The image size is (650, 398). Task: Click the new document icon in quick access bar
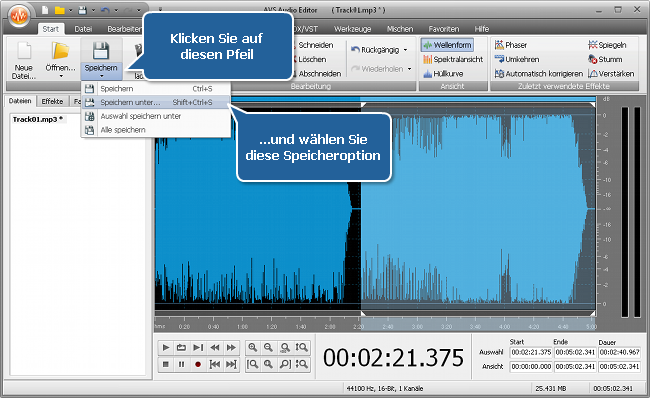pos(45,10)
